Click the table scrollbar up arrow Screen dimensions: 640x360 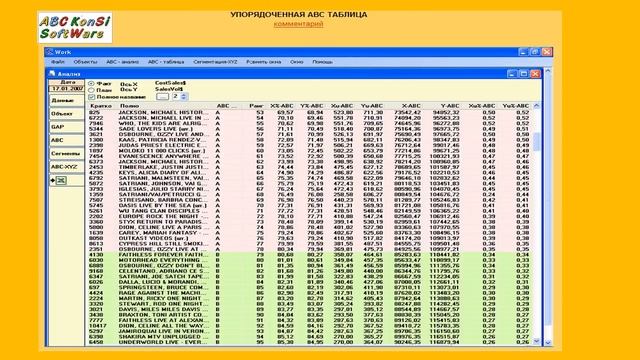point(536,106)
